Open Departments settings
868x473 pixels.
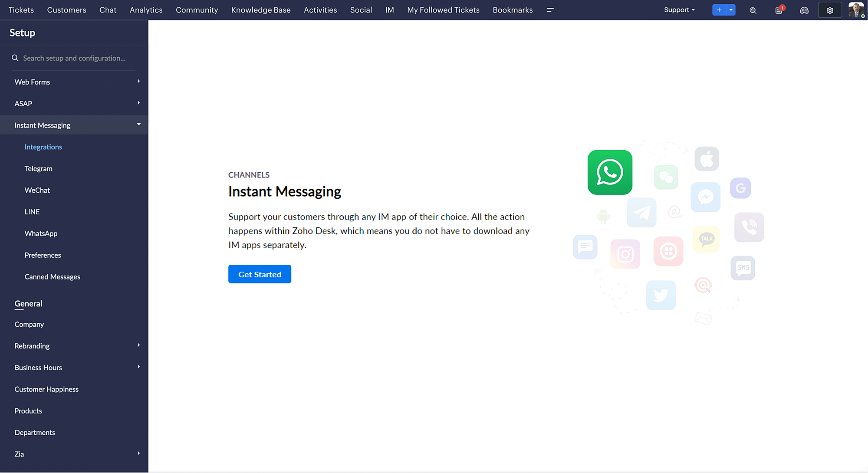click(x=35, y=433)
